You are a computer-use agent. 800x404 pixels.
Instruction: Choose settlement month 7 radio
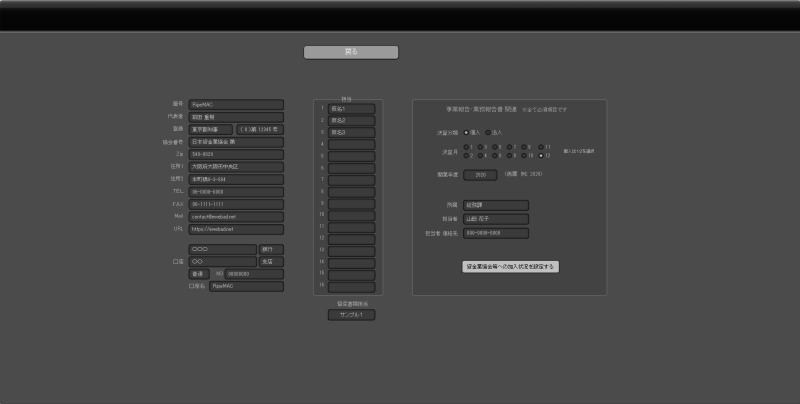point(509,147)
